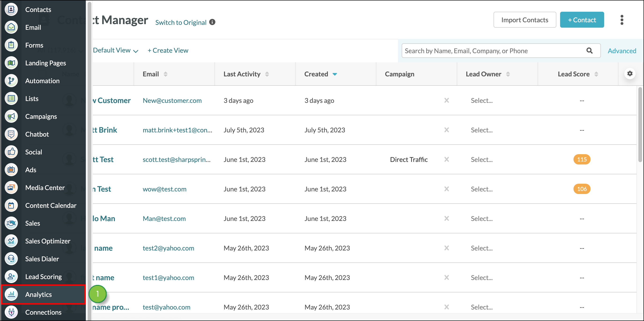Open the Landing Pages map icon
644x321 pixels.
click(11, 63)
